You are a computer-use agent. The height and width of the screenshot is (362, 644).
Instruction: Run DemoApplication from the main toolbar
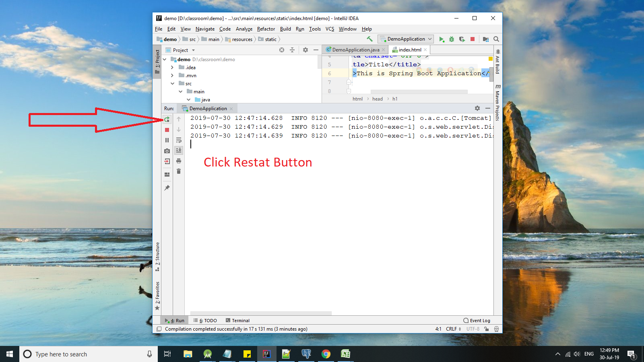point(442,39)
